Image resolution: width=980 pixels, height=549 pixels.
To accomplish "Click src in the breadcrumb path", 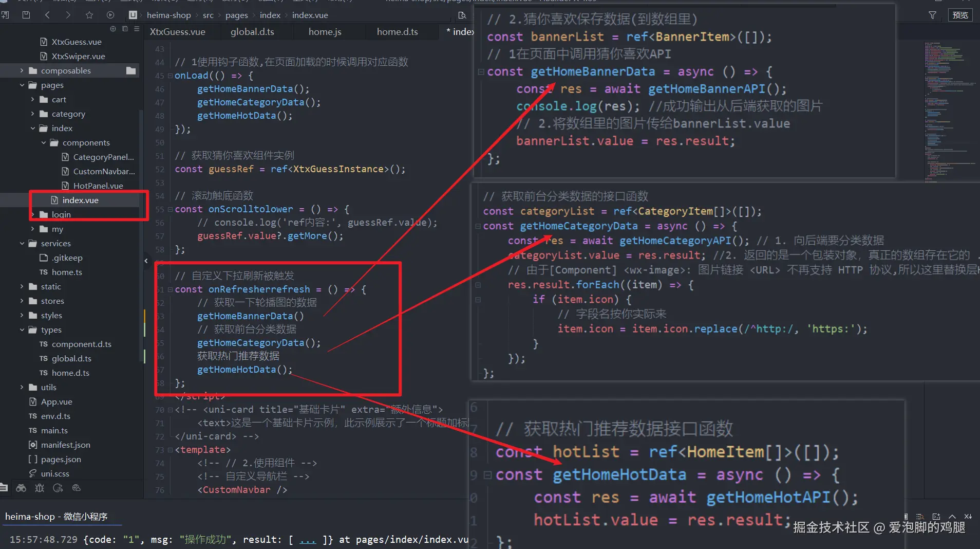I will [x=208, y=15].
